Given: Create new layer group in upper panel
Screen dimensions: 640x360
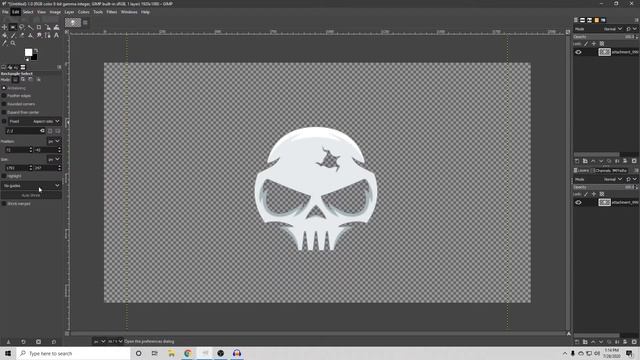Looking at the screenshot, I should (585, 161).
